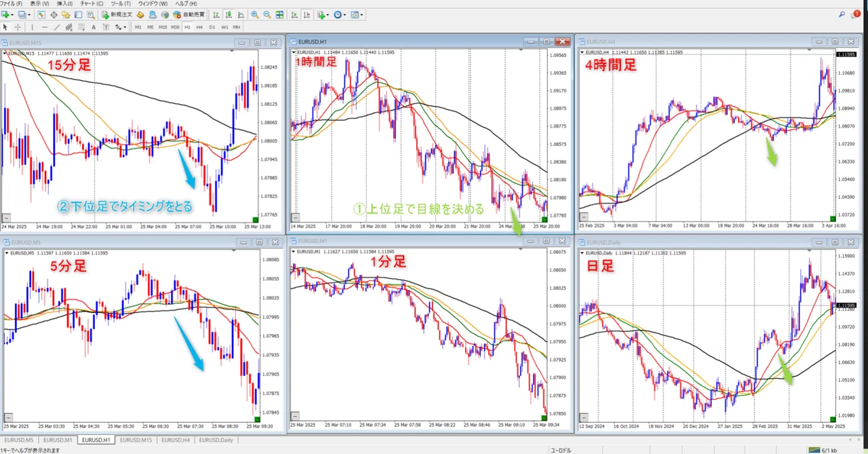Select the H1 timeframe button
The width and height of the screenshot is (868, 454).
tap(187, 27)
